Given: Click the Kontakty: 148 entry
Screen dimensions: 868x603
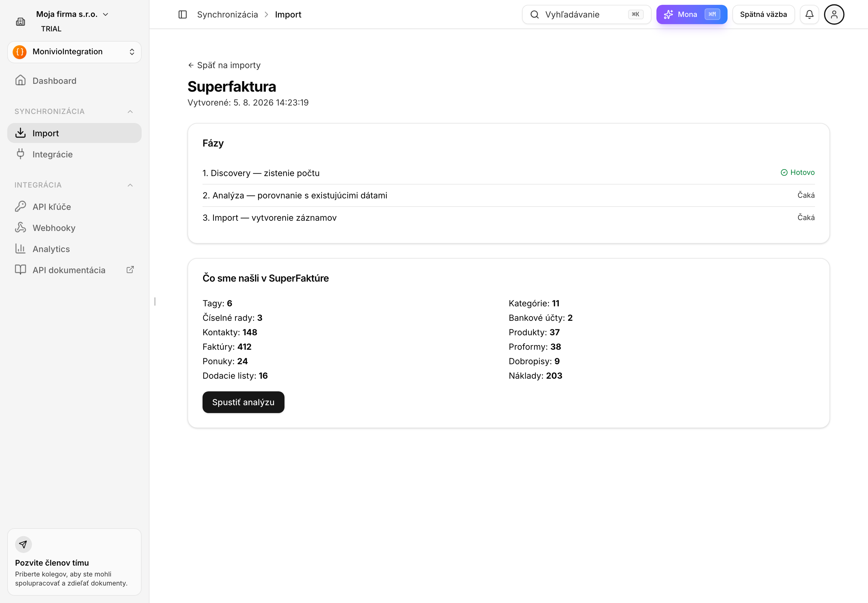Looking at the screenshot, I should [230, 332].
